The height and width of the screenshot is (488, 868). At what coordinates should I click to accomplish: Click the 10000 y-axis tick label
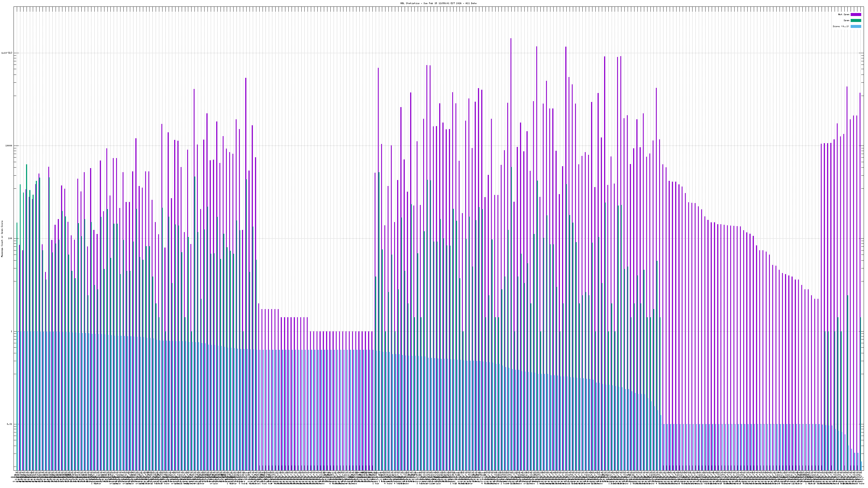coord(8,146)
